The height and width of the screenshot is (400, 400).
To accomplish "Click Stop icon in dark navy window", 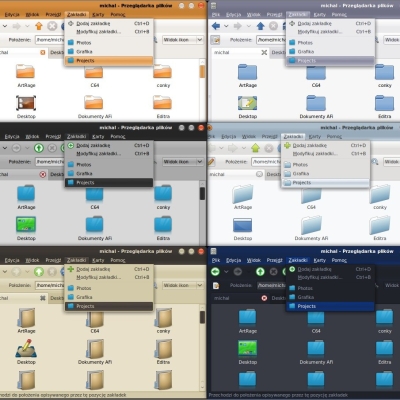I will tap(273, 272).
